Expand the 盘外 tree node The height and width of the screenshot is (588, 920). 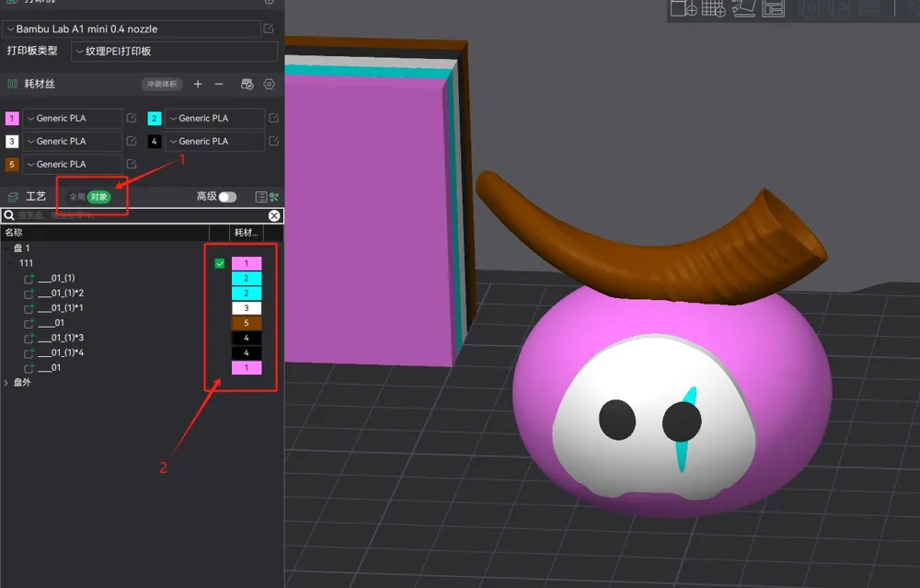pos(6,383)
